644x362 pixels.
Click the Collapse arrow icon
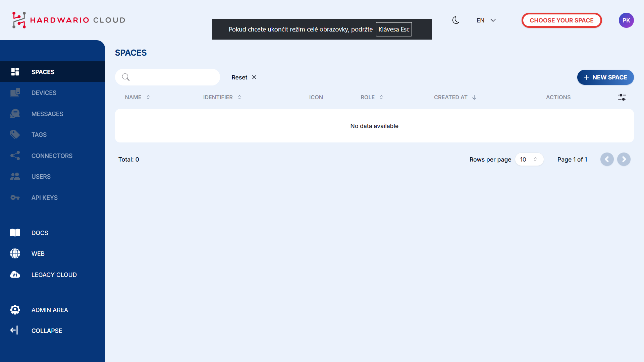(14, 330)
